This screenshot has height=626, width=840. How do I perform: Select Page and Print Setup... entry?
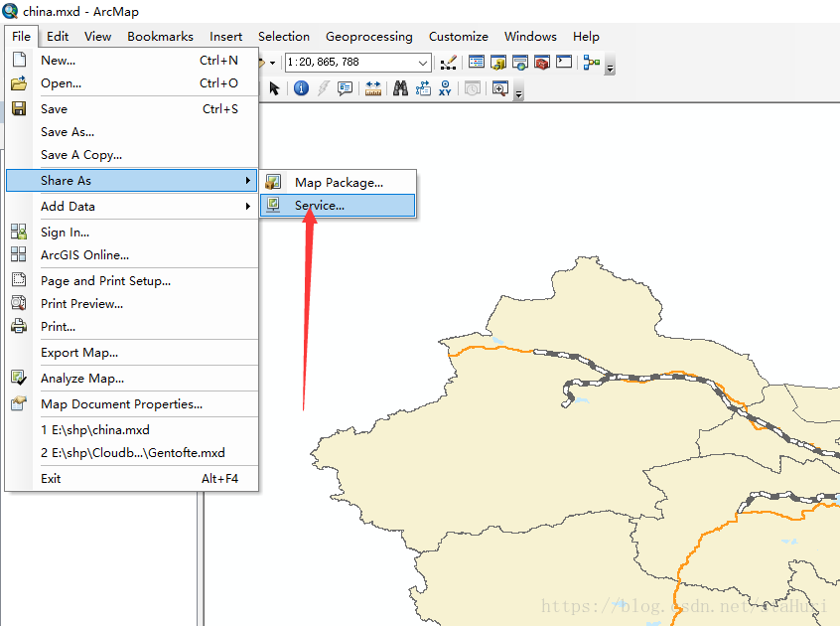coord(132,281)
